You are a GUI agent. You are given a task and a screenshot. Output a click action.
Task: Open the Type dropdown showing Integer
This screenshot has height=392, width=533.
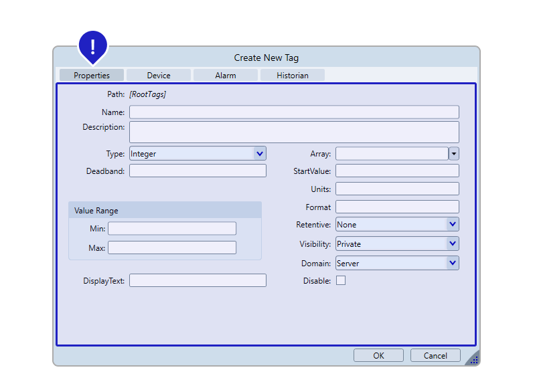point(198,154)
